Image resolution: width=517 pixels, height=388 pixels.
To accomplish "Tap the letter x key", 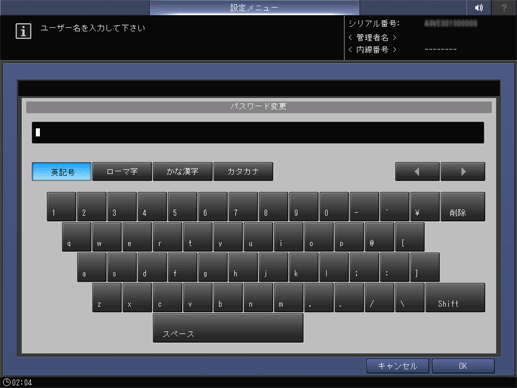I will click(x=137, y=298).
